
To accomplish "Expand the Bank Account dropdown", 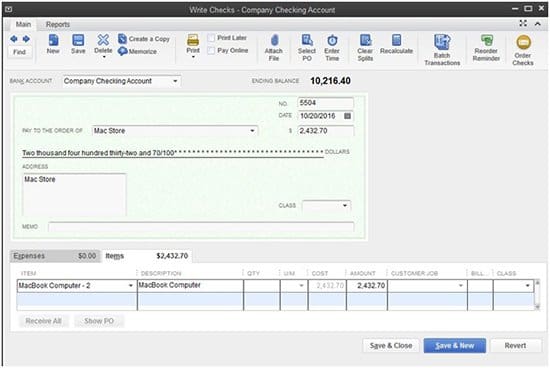I will point(175,81).
